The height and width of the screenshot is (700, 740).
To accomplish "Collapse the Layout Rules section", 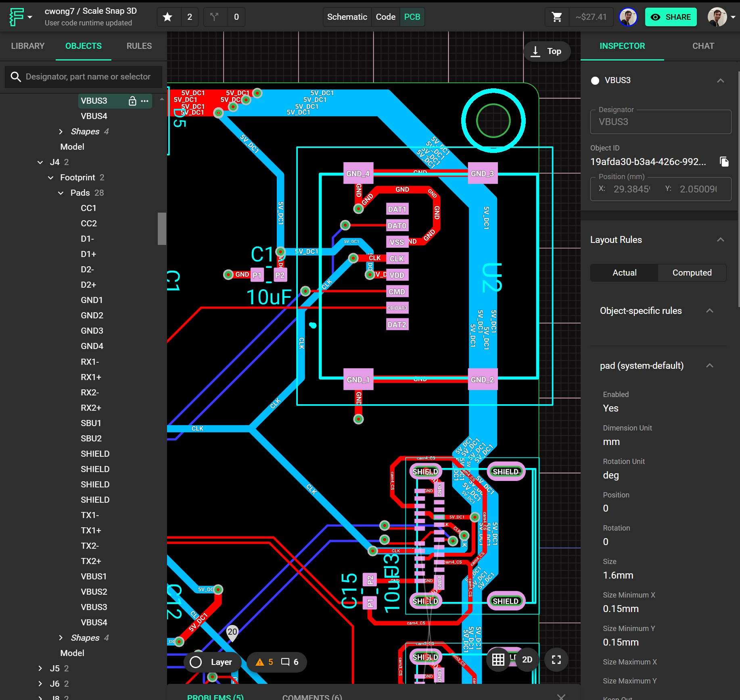I will 721,240.
